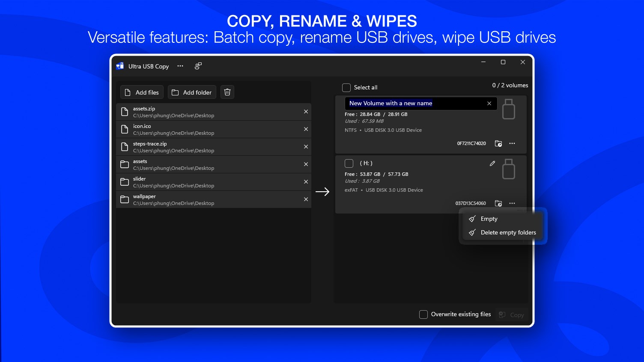The height and width of the screenshot is (362, 644).
Task: Click the compact view icon in title bar
Action: tap(198, 66)
